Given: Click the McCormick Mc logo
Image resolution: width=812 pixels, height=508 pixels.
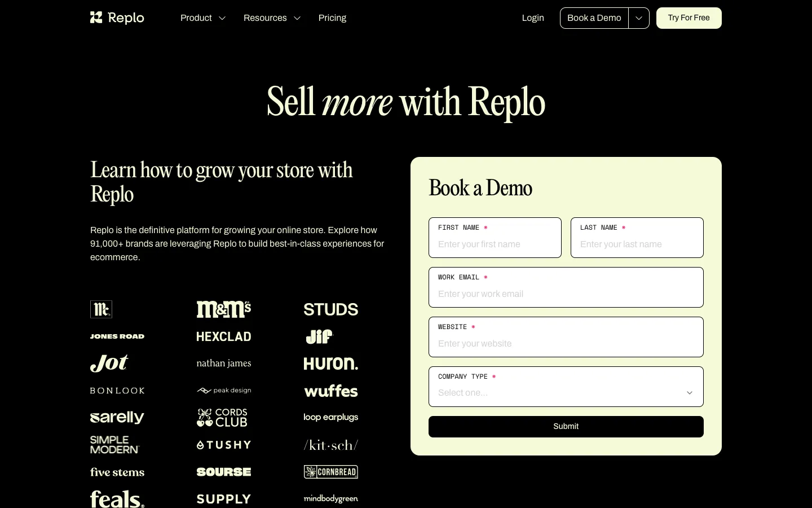Looking at the screenshot, I should click(x=101, y=309).
